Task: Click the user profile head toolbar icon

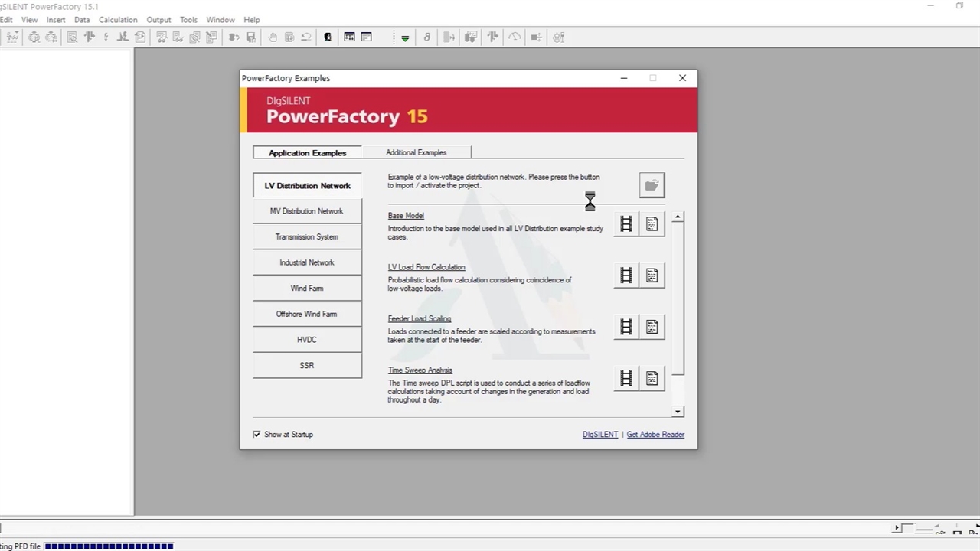Action: 328,37
